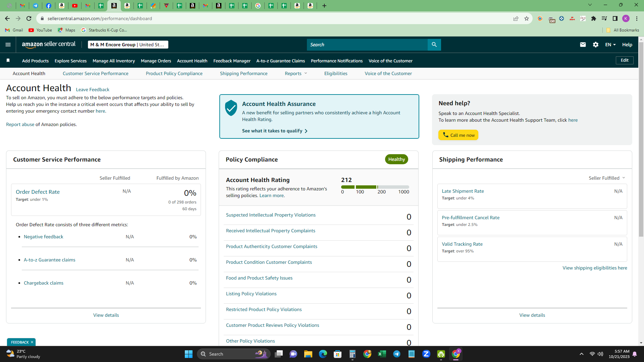
Task: Open the Negative feedback link
Action: [44, 237]
